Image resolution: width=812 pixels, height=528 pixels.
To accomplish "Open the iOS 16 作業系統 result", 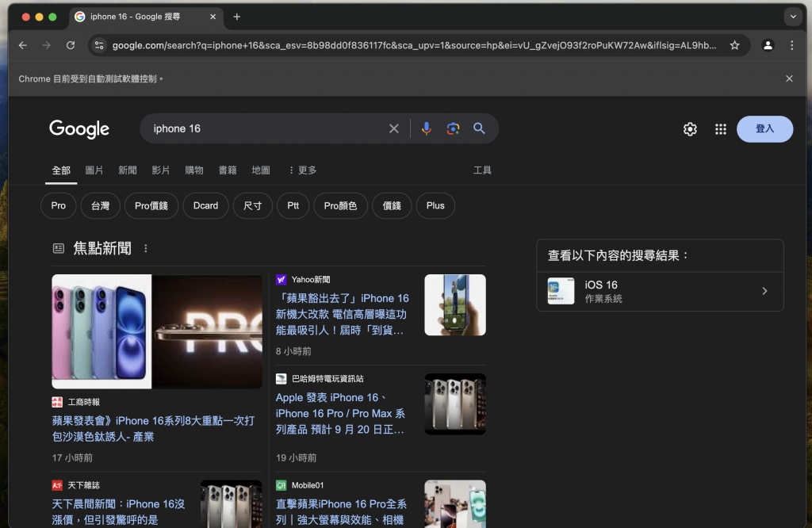I will [660, 292].
